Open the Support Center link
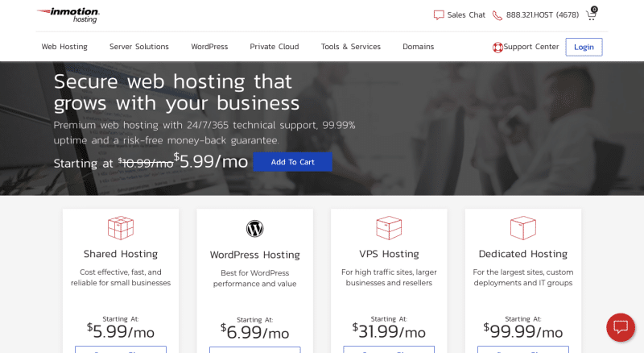The width and height of the screenshot is (644, 353). pos(531,47)
